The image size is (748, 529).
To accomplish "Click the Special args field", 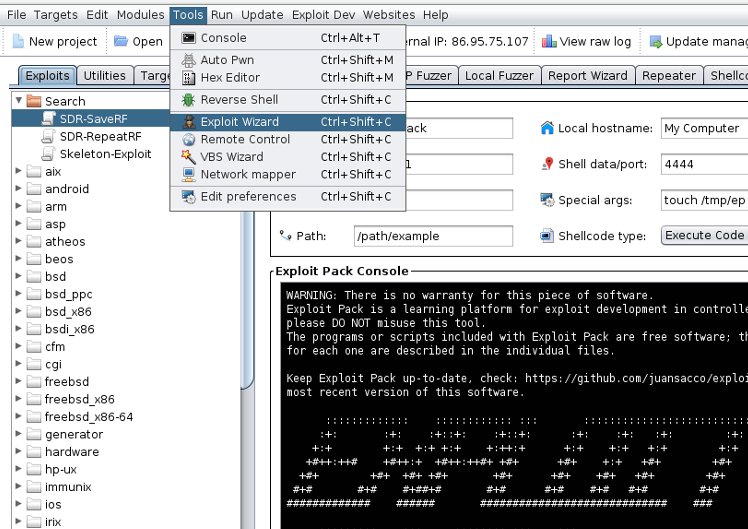I will click(x=705, y=200).
